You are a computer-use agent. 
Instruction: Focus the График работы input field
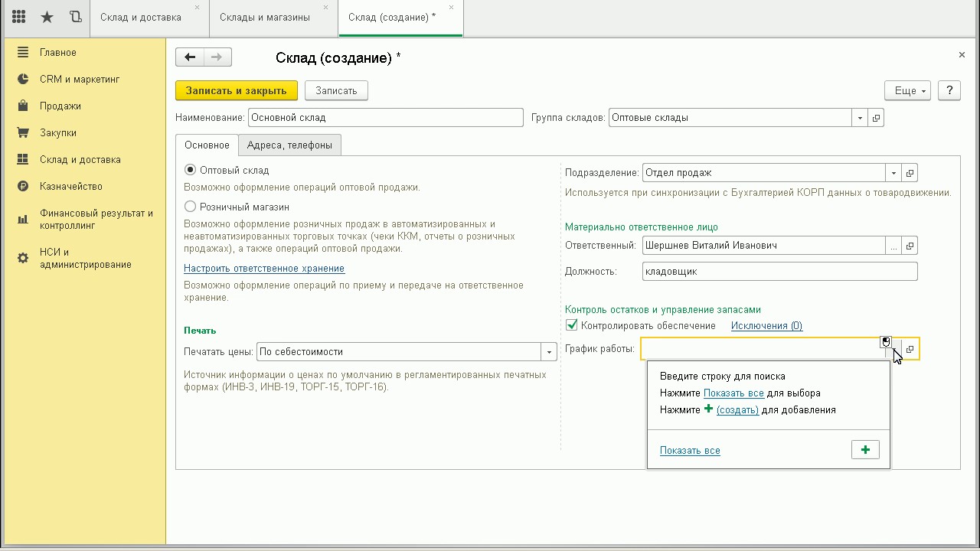[x=763, y=349]
